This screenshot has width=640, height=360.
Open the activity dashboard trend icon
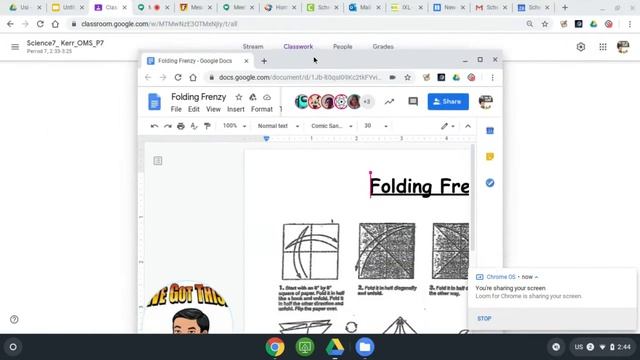coord(389,102)
